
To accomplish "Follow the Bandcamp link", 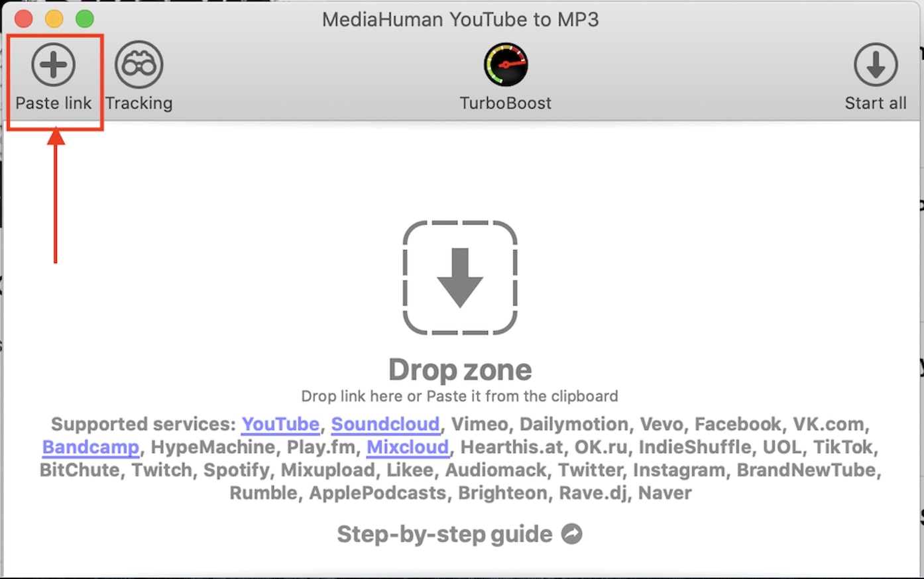I will pyautogui.click(x=91, y=447).
